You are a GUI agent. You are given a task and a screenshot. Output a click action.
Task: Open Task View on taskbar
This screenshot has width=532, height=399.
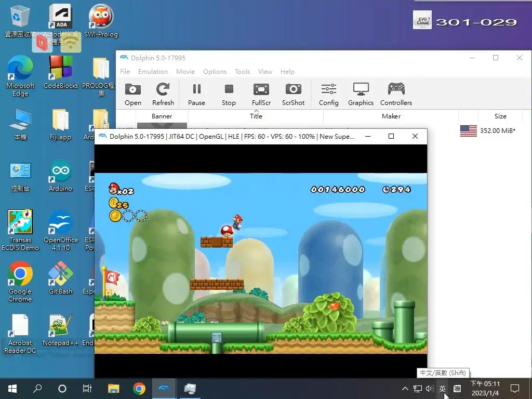coord(87,389)
